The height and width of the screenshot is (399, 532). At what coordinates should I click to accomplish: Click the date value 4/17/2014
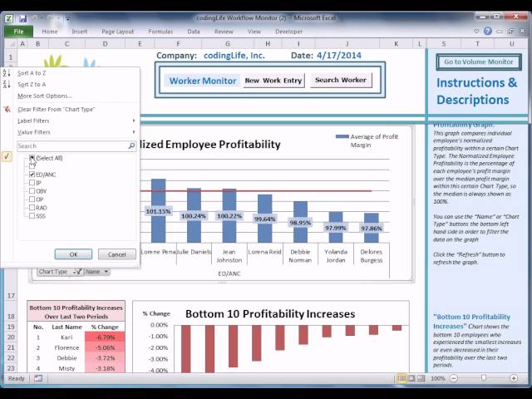click(x=338, y=56)
